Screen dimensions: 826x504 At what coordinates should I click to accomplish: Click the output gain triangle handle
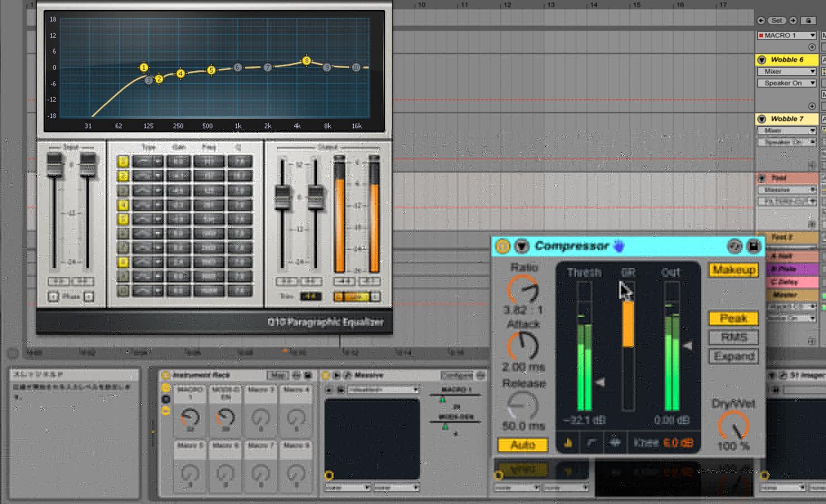[x=688, y=345]
